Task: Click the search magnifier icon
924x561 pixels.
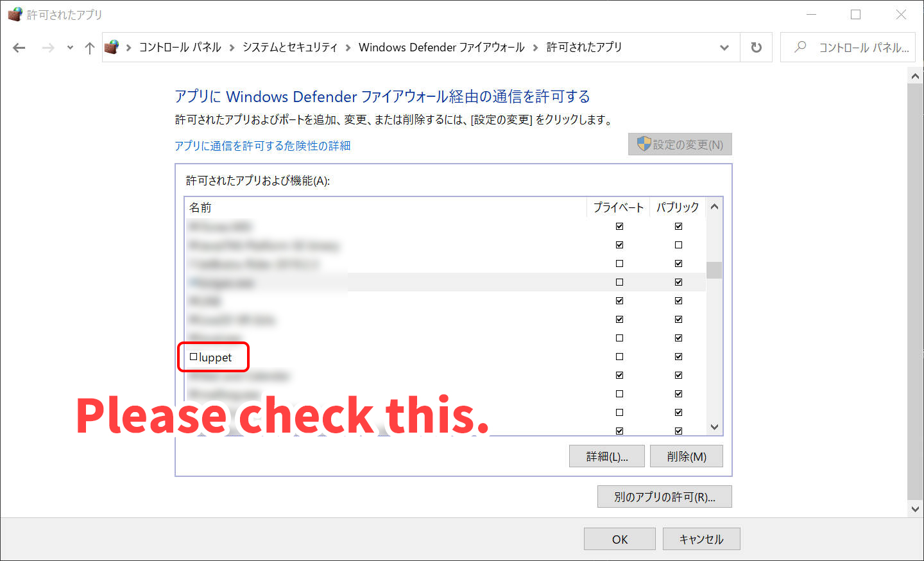Action: coord(800,47)
